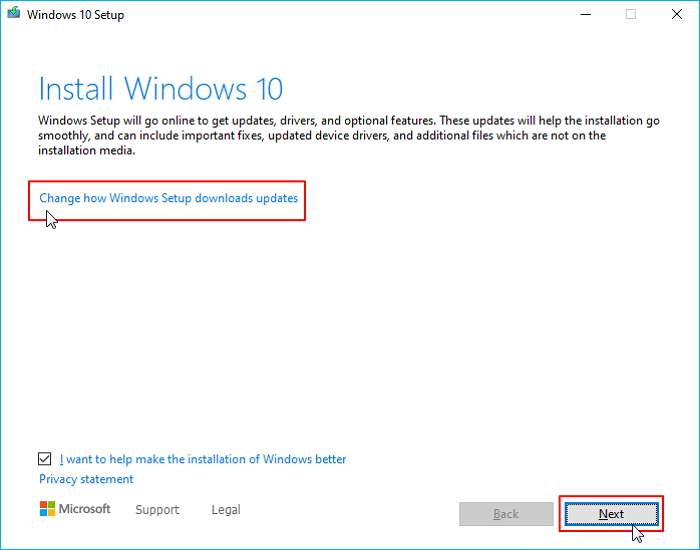Open the Privacy statement link
The width and height of the screenshot is (700, 550).
[86, 479]
